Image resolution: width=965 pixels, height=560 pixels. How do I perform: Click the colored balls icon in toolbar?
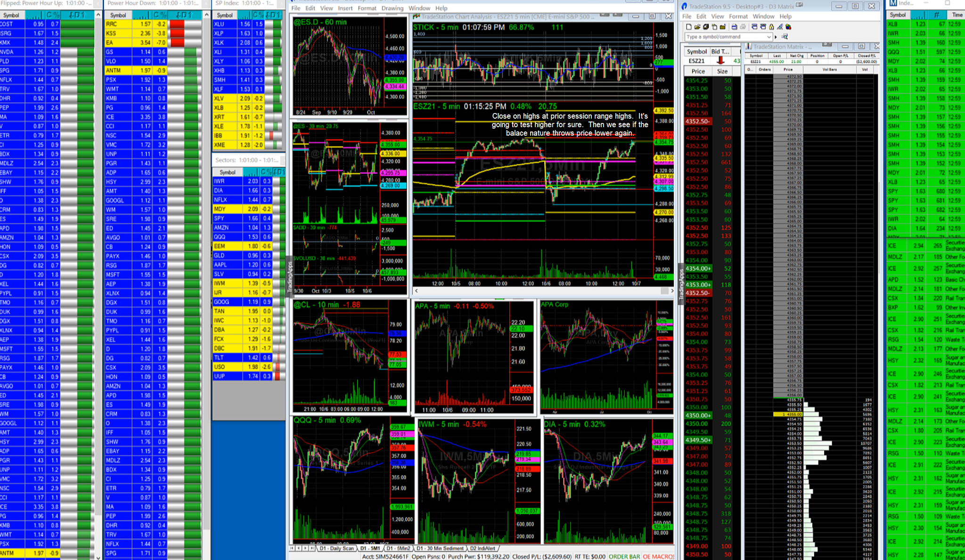point(788,27)
